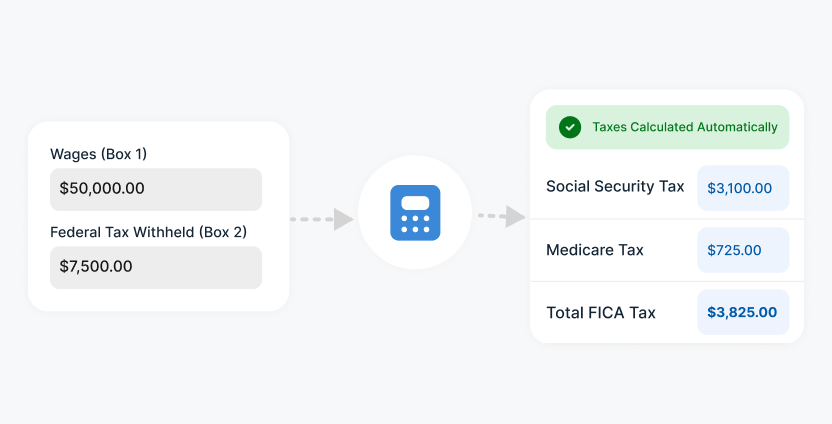Click the white circle around the calculator

coord(415,213)
